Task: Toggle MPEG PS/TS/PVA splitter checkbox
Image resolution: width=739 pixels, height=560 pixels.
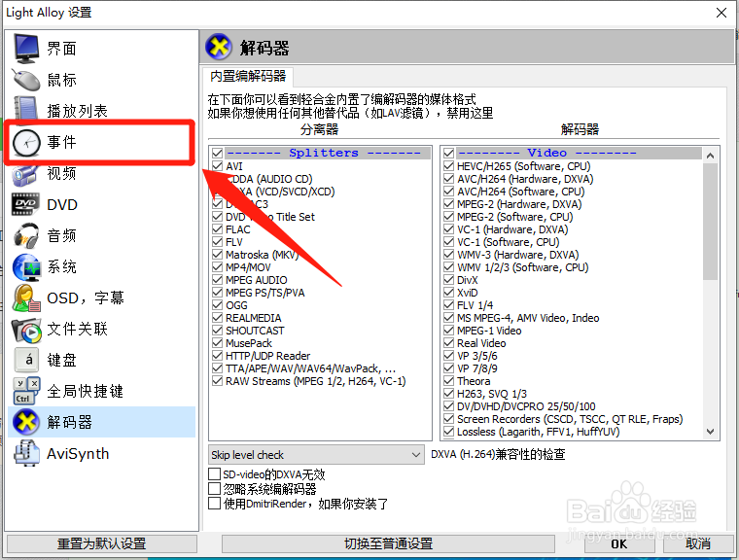Action: (x=217, y=293)
